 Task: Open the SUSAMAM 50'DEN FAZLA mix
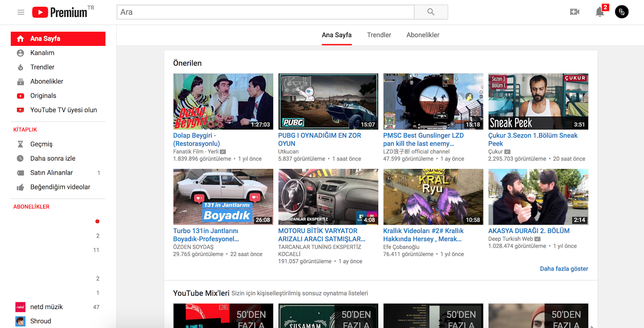328,316
